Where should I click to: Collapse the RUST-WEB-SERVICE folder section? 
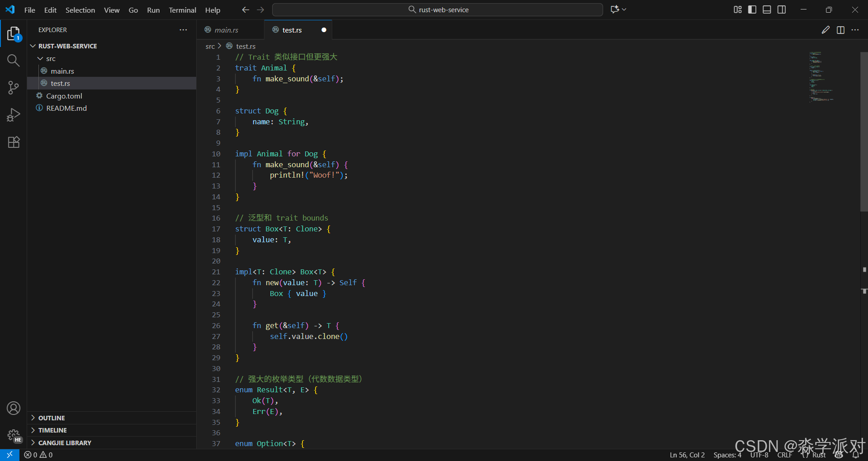point(112,46)
